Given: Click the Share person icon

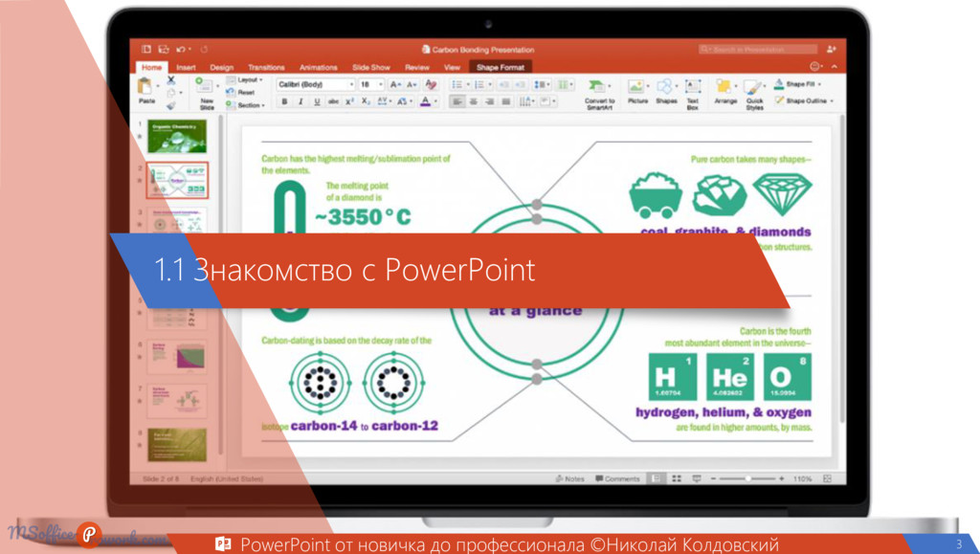Looking at the screenshot, I should coord(832,49).
